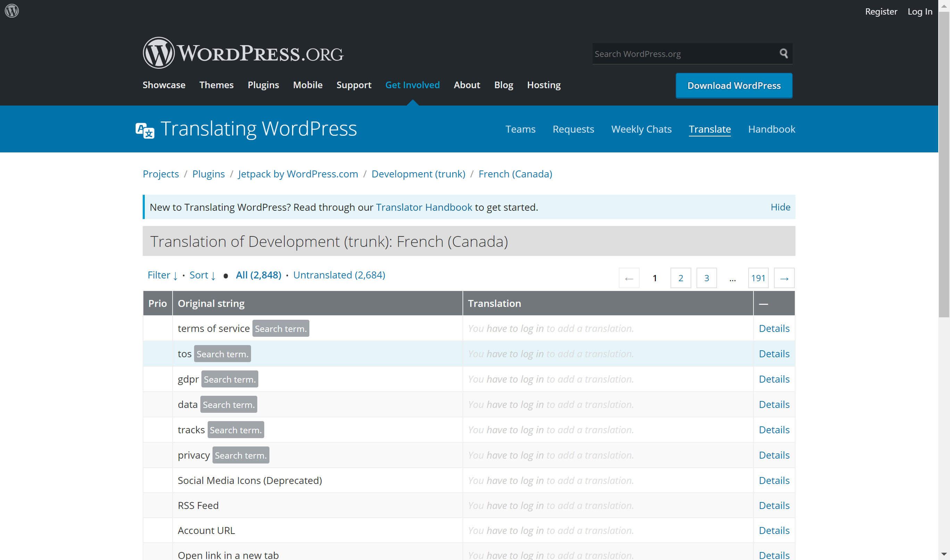Open Details for gdpr row
This screenshot has height=560, width=950.
tap(774, 379)
